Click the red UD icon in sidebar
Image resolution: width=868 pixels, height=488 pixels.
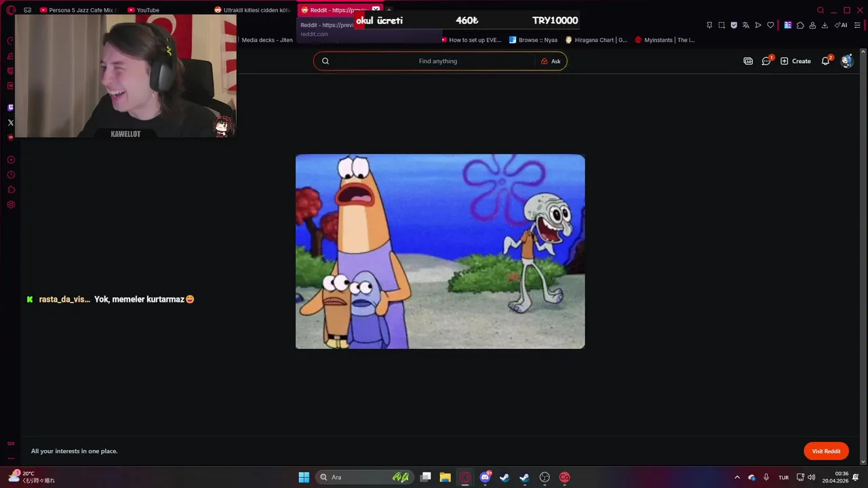pos(10,137)
